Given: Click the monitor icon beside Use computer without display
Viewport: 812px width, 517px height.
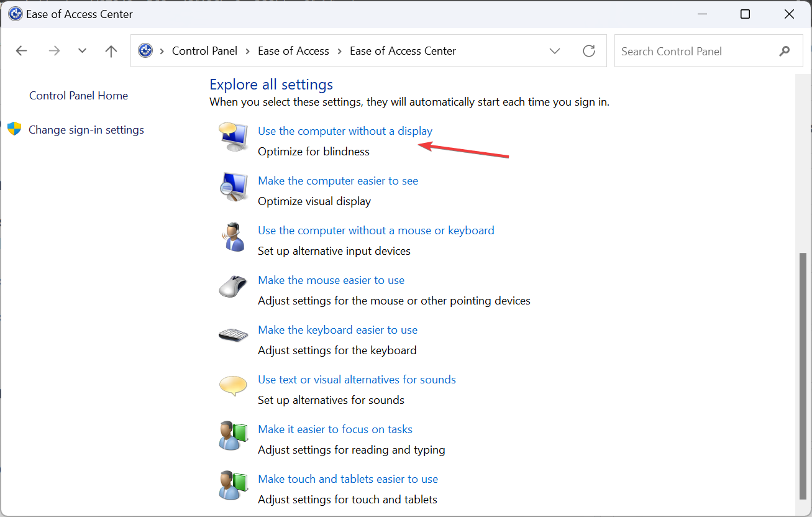Looking at the screenshot, I should coord(233,137).
